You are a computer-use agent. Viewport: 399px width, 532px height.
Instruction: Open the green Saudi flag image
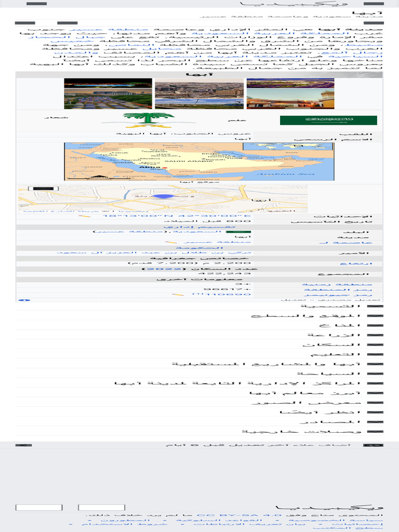click(328, 120)
